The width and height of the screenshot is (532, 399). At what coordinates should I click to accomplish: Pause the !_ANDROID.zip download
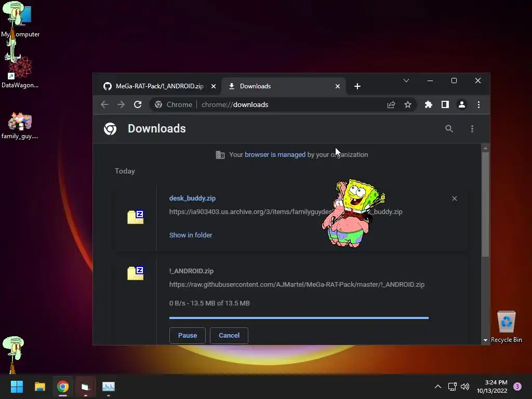pos(187,335)
